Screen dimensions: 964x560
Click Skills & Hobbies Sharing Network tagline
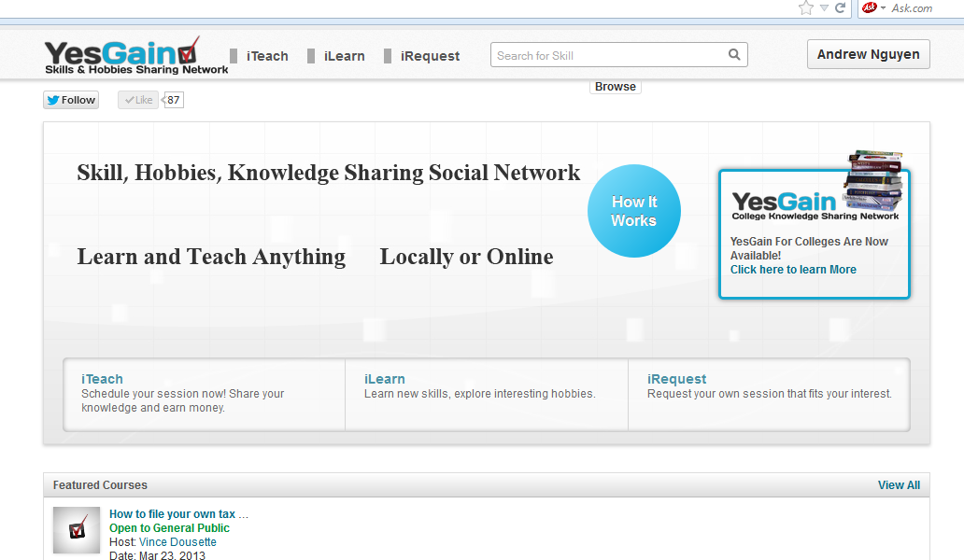[x=136, y=69]
